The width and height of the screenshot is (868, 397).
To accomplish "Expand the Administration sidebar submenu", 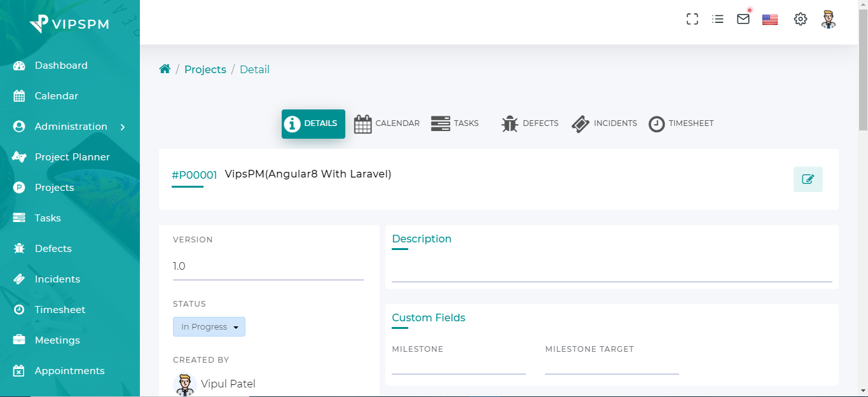I will coord(70,126).
